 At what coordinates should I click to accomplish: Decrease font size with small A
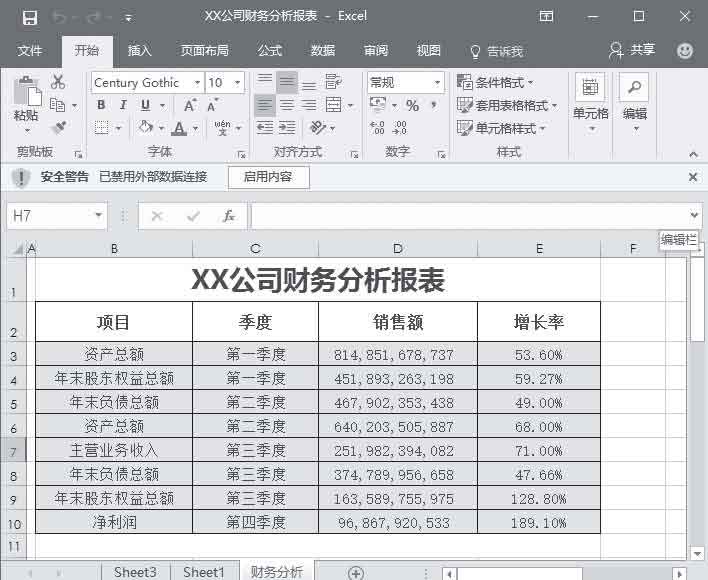(212, 105)
